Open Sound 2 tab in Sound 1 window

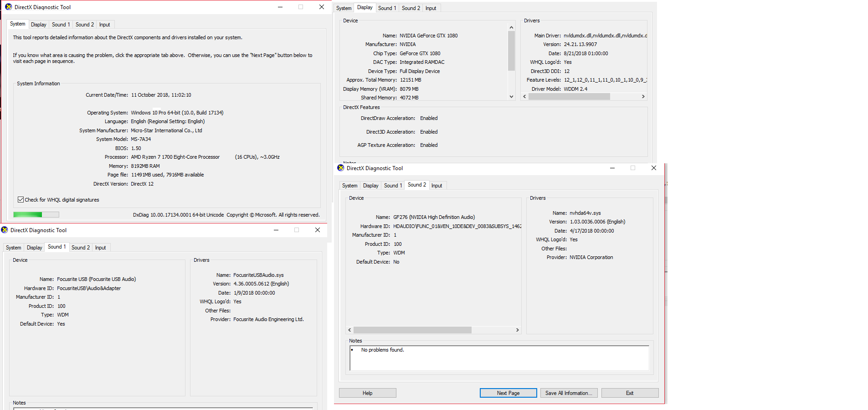coord(81,248)
